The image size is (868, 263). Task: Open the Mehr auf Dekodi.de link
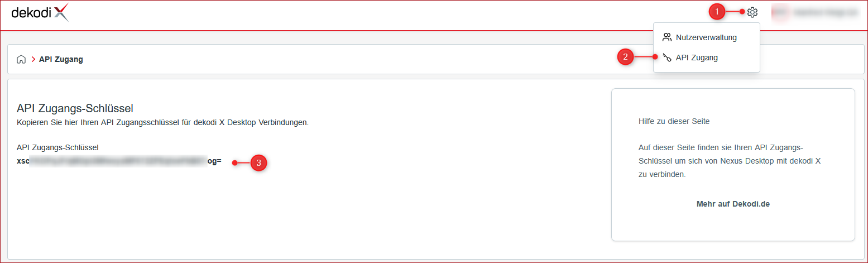point(733,204)
